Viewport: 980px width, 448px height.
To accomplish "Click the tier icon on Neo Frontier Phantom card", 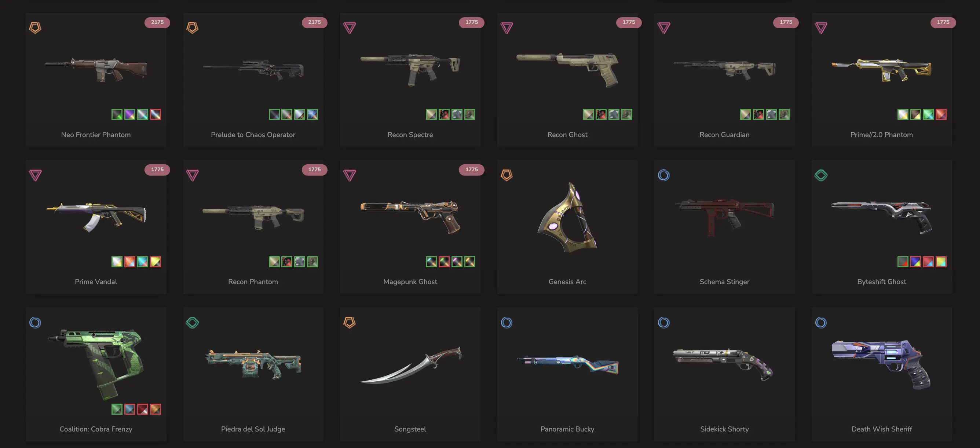I will (x=35, y=28).
